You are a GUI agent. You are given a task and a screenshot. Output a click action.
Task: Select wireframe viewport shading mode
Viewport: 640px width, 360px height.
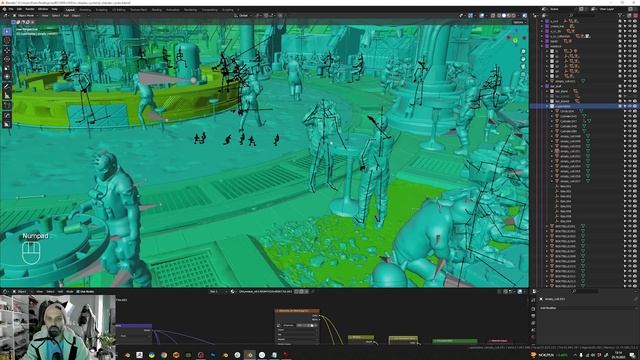click(x=499, y=16)
